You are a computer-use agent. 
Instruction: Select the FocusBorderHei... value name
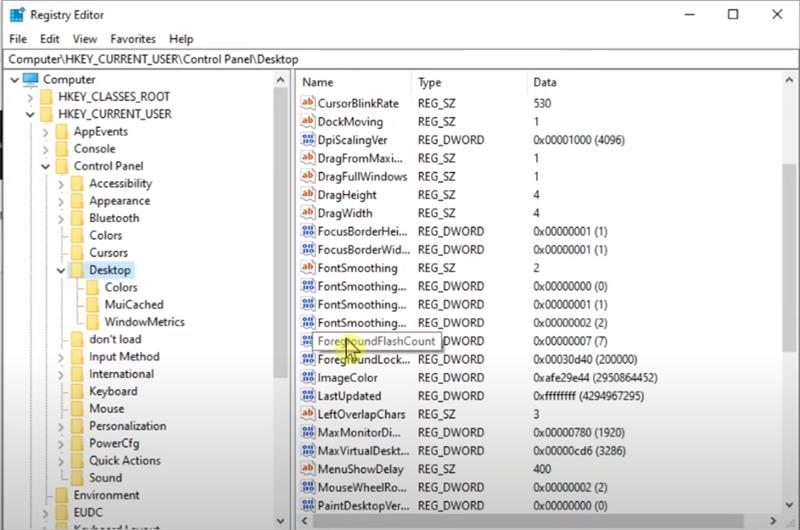363,232
